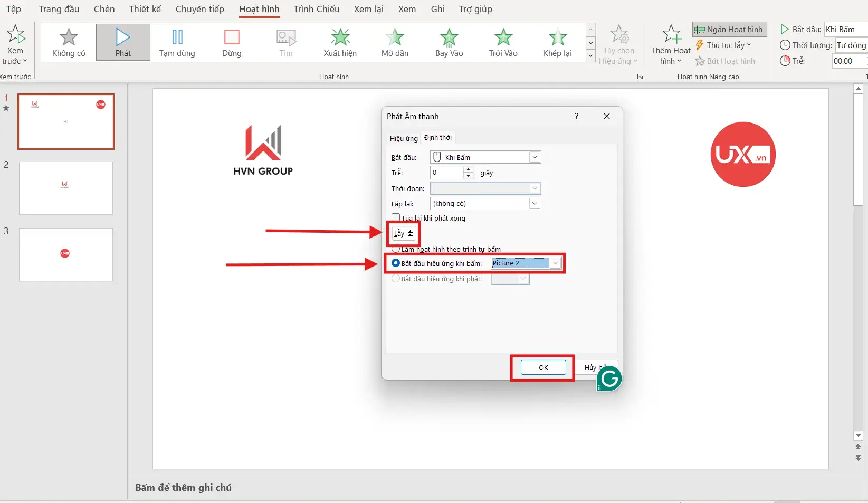Select Bắt đầu hiệu ứng khi bấm option
Viewport: 868px width, 503px height.
click(x=396, y=263)
